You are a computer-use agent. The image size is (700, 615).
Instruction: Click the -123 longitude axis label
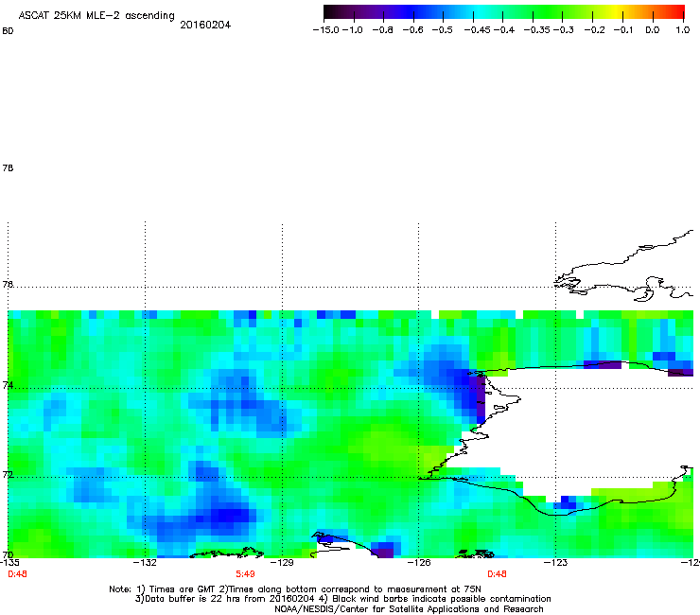555,563
